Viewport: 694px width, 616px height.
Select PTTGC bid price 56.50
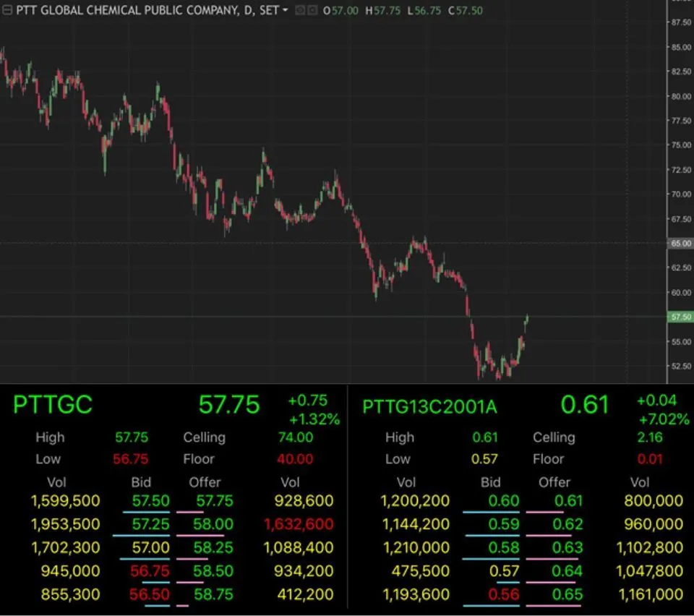(149, 594)
